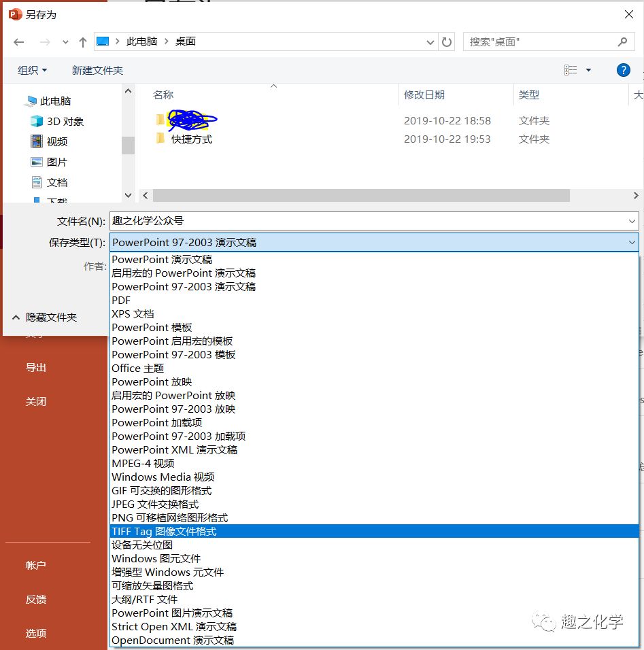
Task: Open recent locations dropdown arrow
Action: point(65,42)
